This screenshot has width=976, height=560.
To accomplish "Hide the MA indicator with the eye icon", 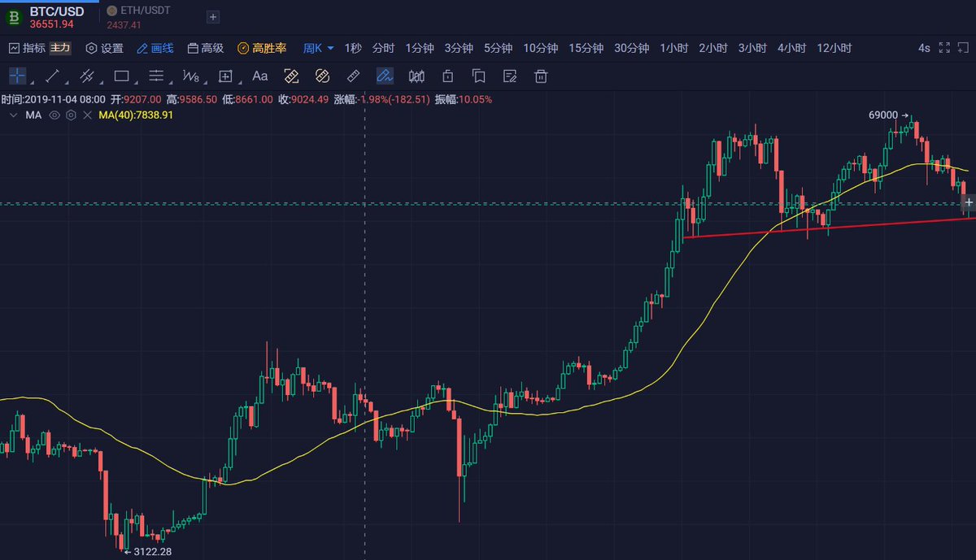I will [x=54, y=115].
